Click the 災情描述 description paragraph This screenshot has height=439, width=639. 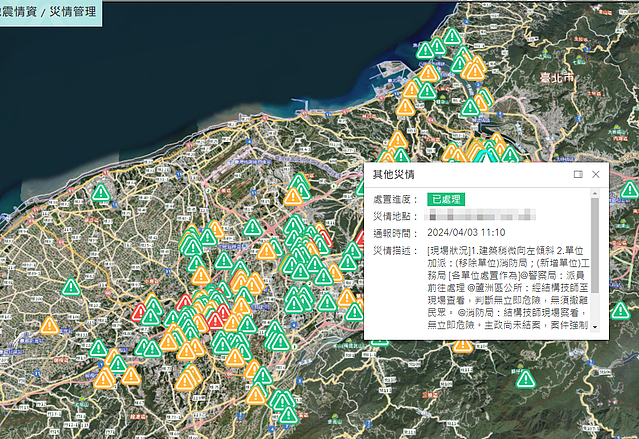[x=508, y=287]
